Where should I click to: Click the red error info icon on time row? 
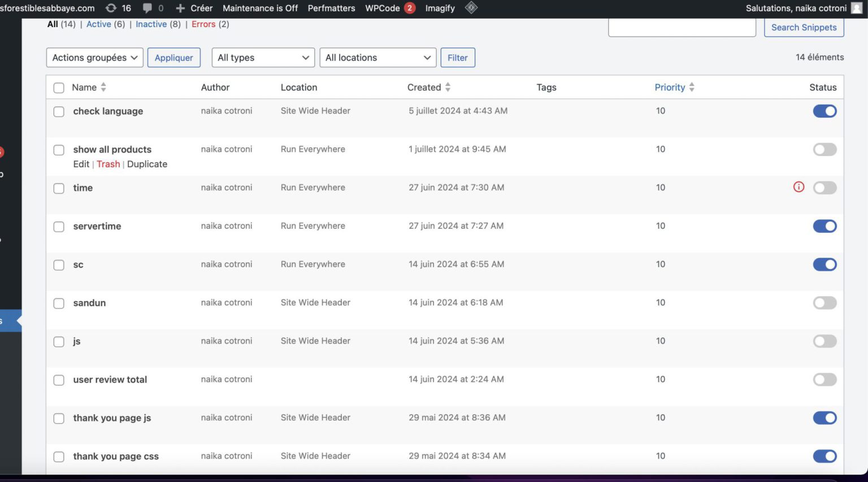click(x=798, y=187)
